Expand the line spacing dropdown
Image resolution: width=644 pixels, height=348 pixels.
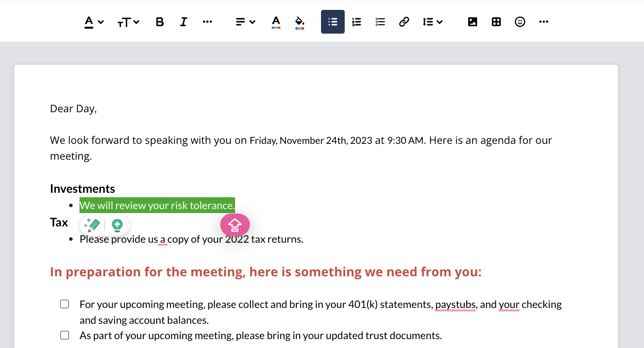(x=433, y=22)
